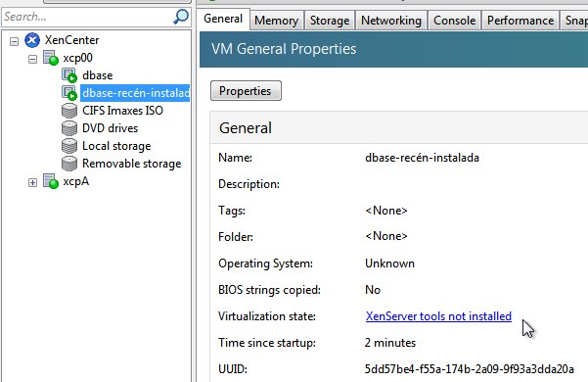Click the VM General Properties heading

click(284, 49)
